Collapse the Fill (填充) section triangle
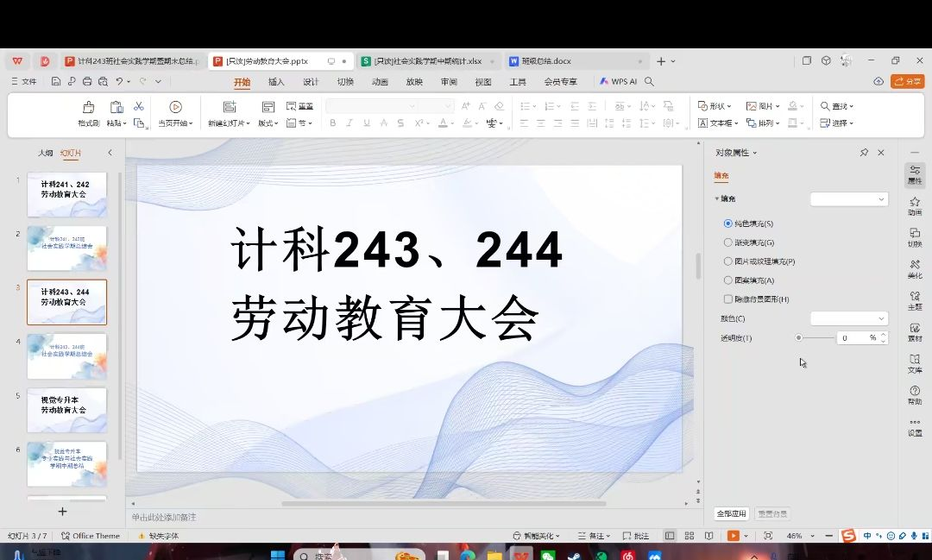Viewport: 932px width, 560px height. (717, 198)
